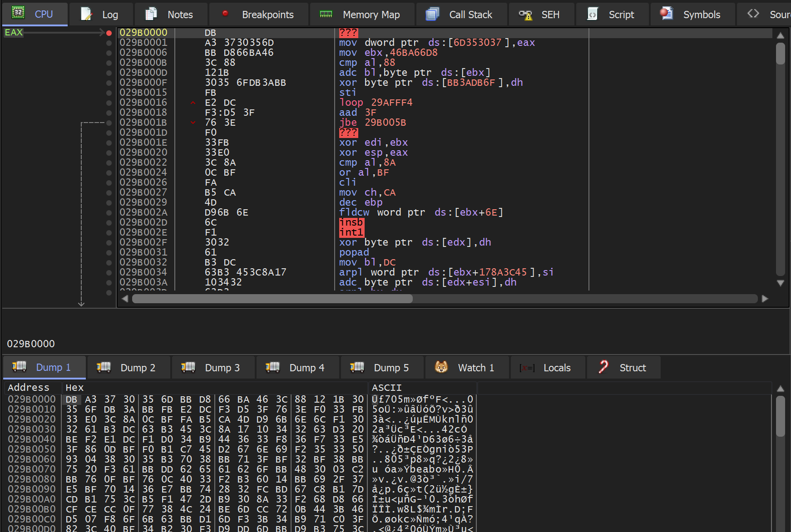This screenshot has height=532, width=791.
Task: Click the red dot Breakpoints icon
Action: pos(225,14)
